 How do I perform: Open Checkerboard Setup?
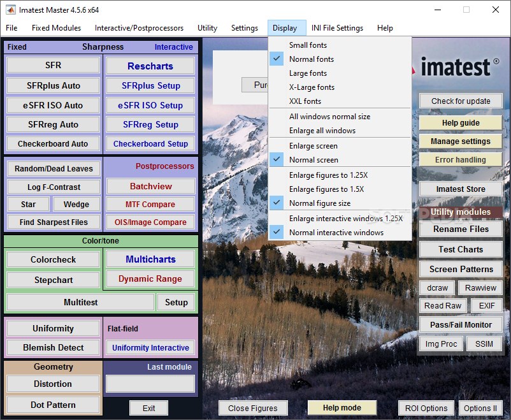pyautogui.click(x=150, y=144)
